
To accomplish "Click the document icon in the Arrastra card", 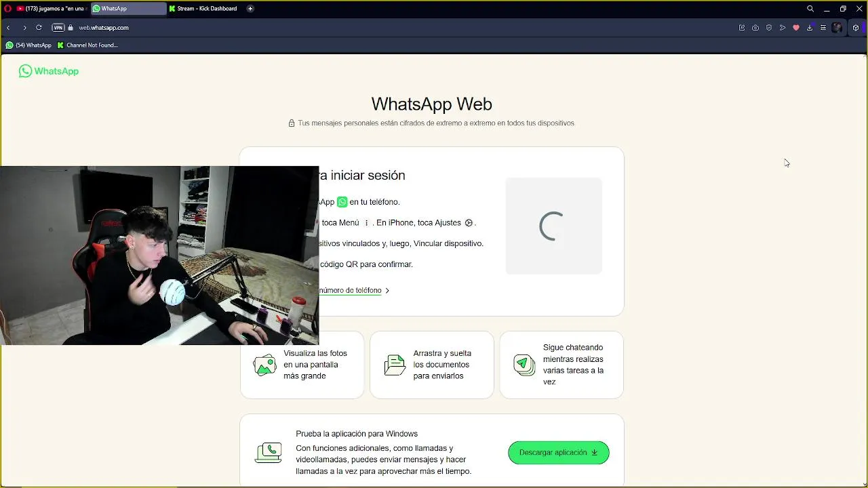I will pos(394,365).
